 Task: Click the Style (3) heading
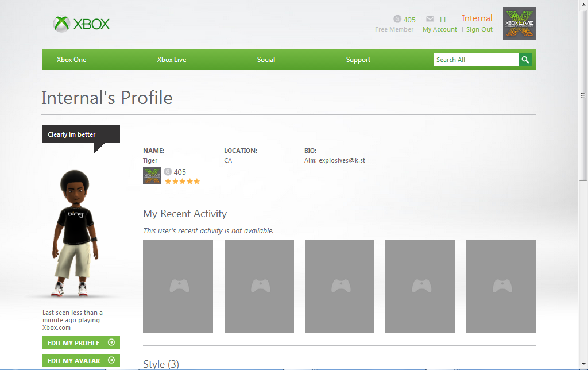(161, 364)
